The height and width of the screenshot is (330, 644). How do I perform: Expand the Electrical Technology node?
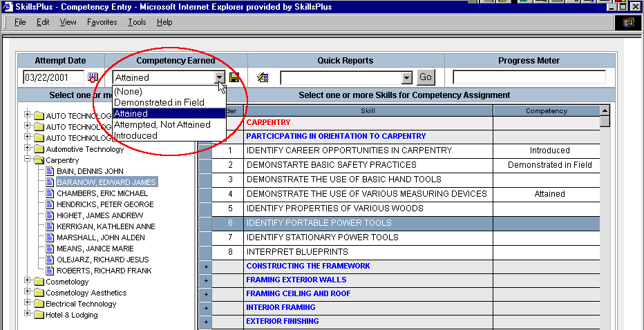click(28, 302)
